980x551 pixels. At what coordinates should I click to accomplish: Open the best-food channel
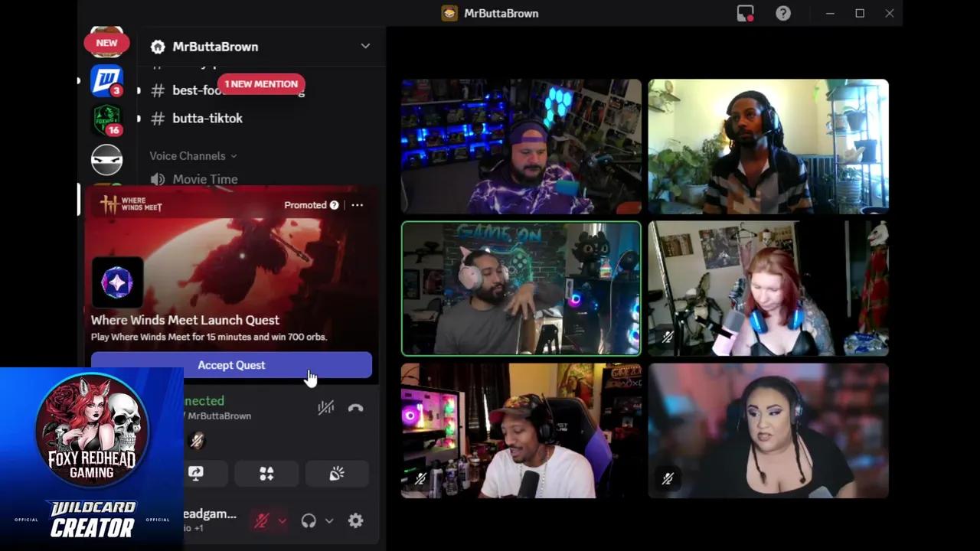click(198, 90)
